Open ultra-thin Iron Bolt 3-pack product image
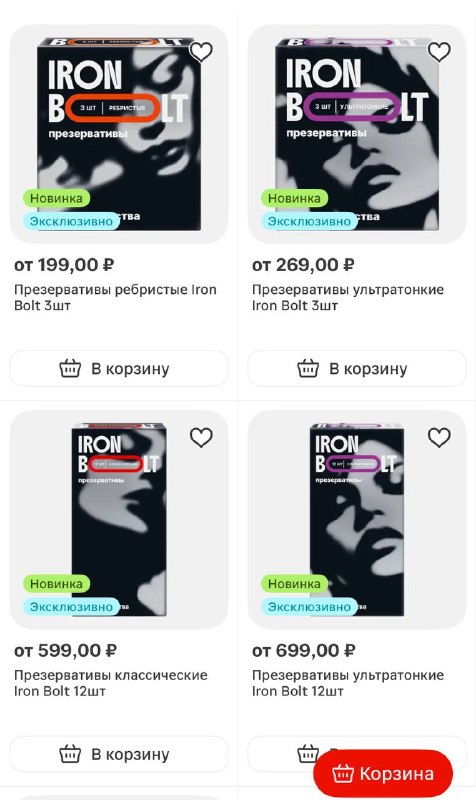Screen dimensions: 476x800 tap(357, 134)
